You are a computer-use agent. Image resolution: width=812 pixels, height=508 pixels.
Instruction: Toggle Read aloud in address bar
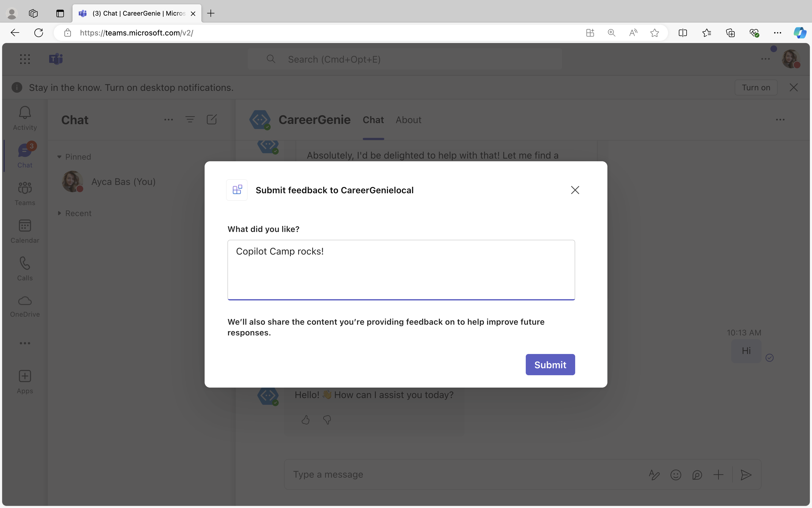(633, 33)
